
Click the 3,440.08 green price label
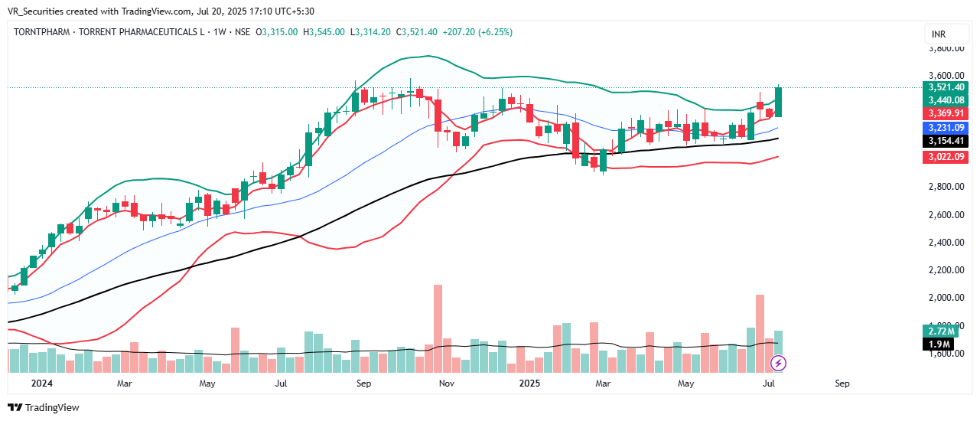pyautogui.click(x=946, y=100)
